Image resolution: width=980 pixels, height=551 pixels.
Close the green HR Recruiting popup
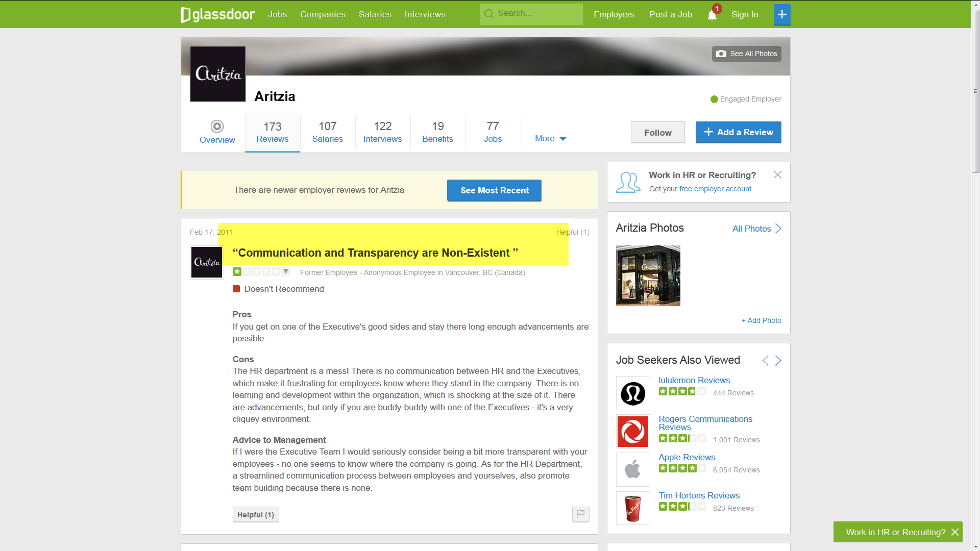point(954,532)
